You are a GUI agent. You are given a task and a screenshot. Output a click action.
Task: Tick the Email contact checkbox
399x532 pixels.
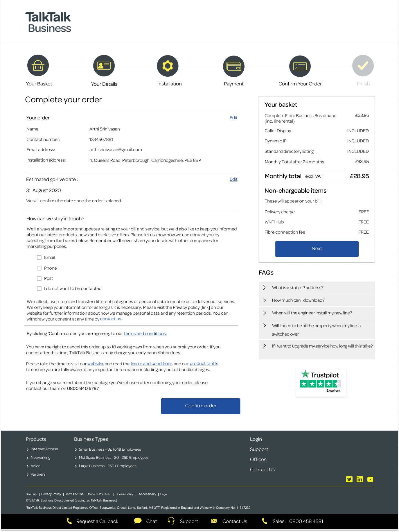point(39,257)
